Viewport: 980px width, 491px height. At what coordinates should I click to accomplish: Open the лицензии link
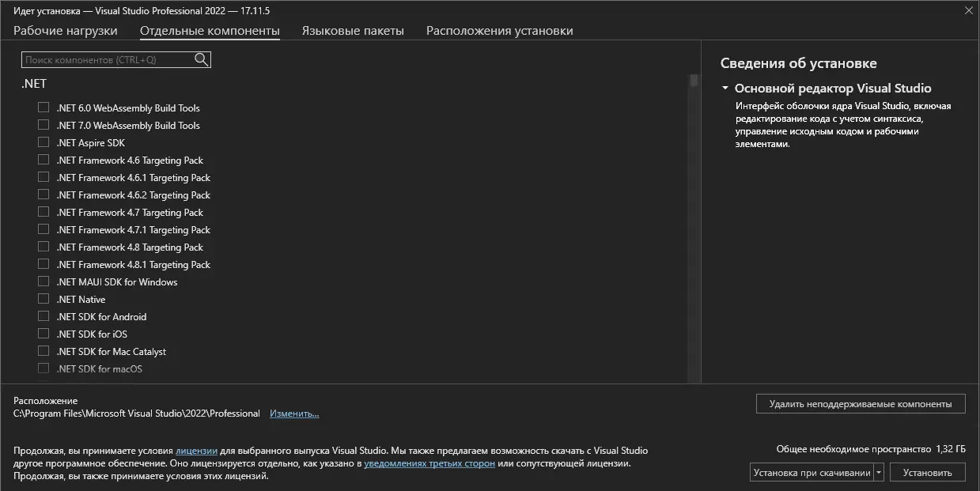[x=196, y=451]
